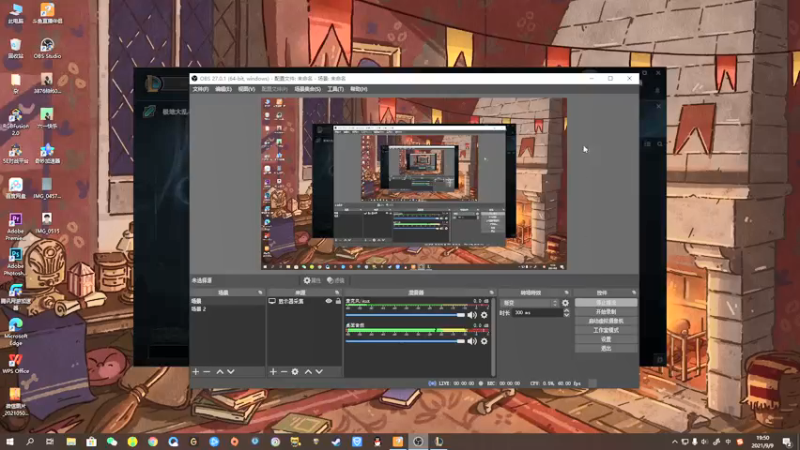Open OBS 设置 settings button
The image size is (800, 450).
606,339
